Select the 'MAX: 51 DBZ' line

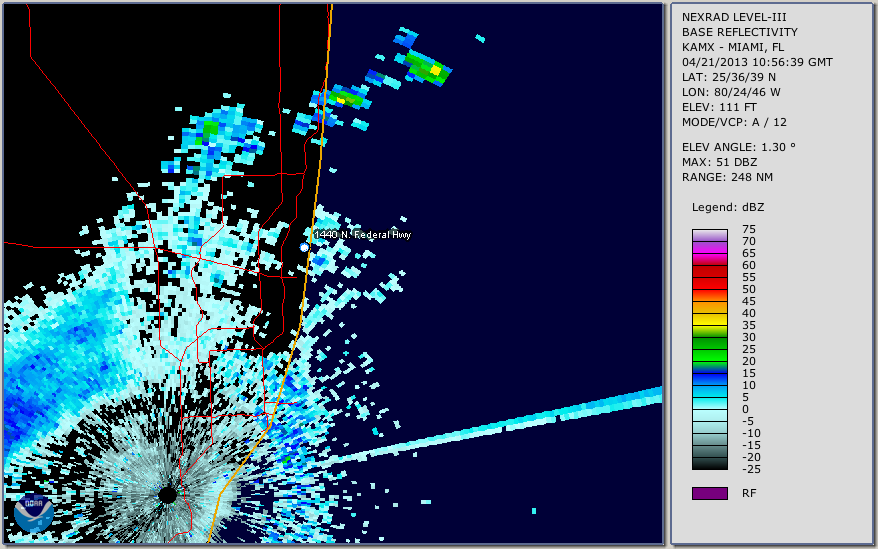pyautogui.click(x=719, y=162)
